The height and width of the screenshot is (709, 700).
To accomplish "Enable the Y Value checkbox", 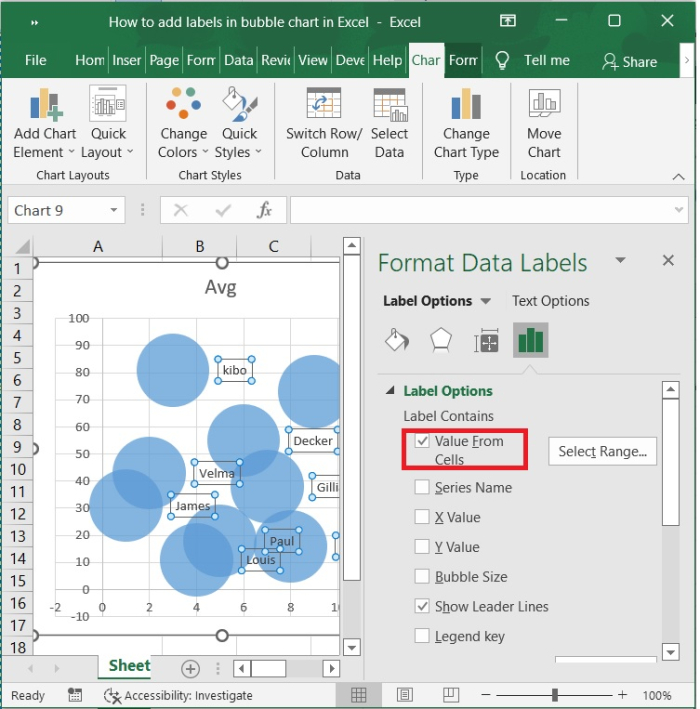I will point(422,546).
